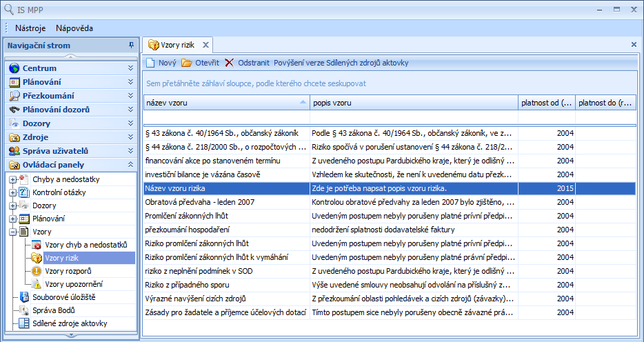This screenshot has width=644, height=342.
Task: Click the Správa Bodů icon
Action: (25, 310)
